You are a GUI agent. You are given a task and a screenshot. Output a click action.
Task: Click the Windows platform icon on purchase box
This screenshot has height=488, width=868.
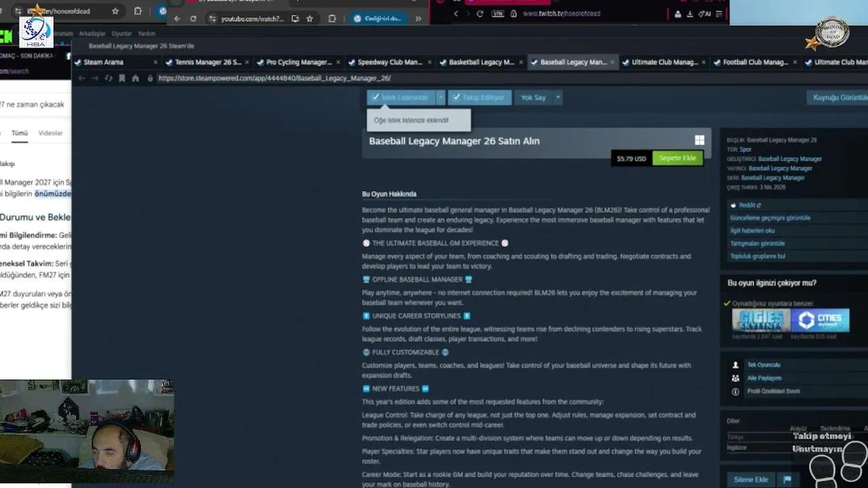click(699, 140)
